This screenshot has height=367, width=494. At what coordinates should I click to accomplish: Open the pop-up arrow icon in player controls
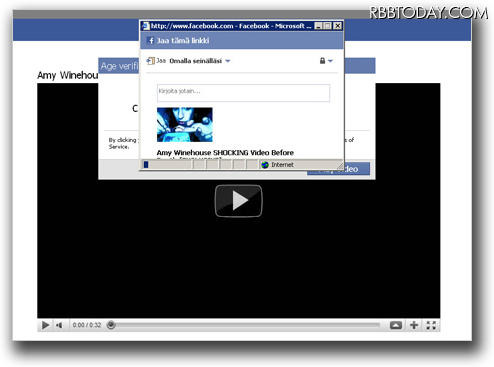pyautogui.click(x=396, y=325)
